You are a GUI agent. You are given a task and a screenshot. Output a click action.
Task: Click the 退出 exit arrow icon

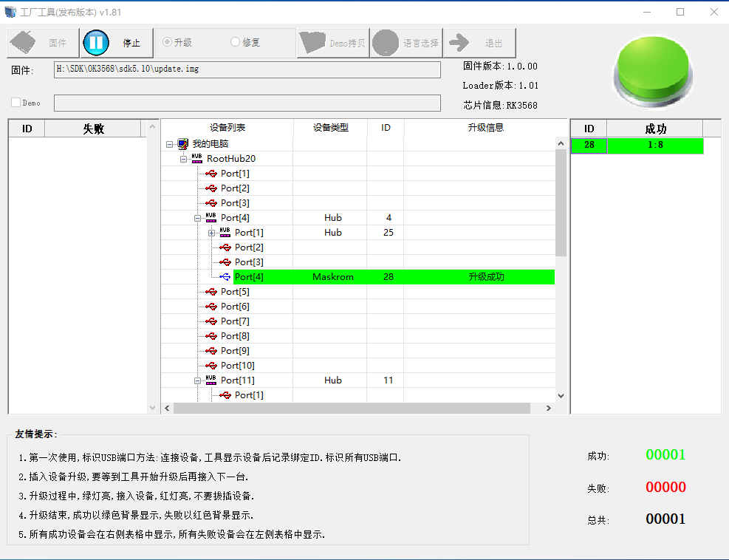(459, 43)
